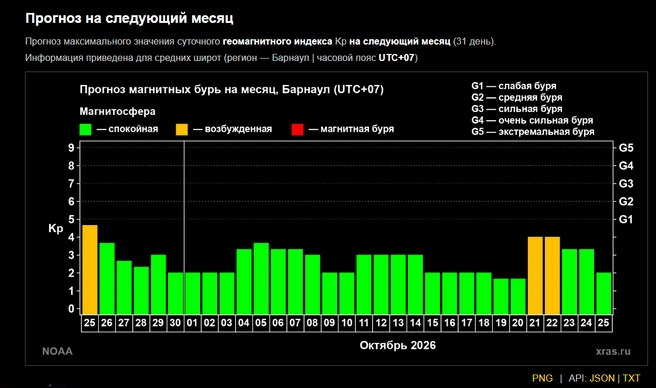The height and width of the screenshot is (388, 656).
Task: Click the NOAA source label
Action: point(57,352)
